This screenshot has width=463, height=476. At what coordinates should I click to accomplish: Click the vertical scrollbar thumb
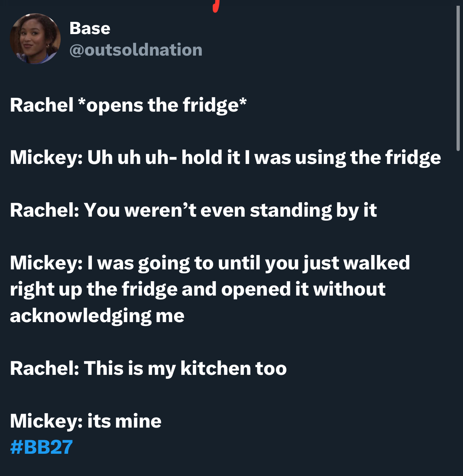pyautogui.click(x=458, y=78)
